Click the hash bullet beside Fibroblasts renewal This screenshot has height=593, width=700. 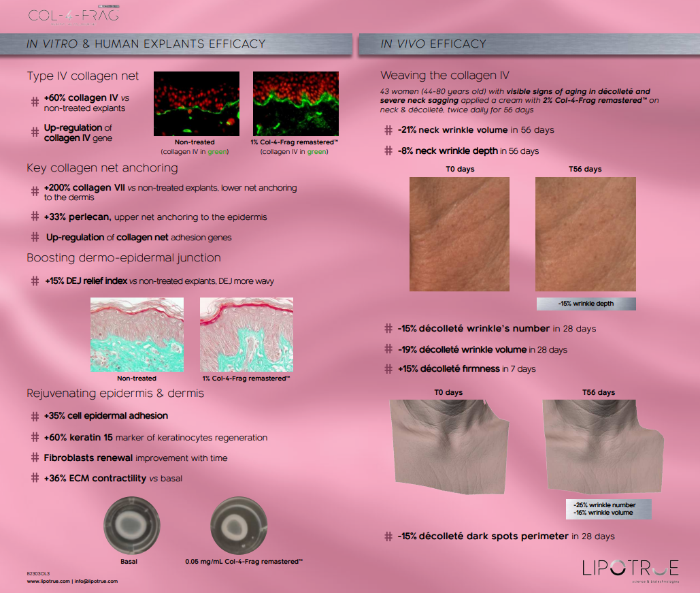[x=35, y=458]
